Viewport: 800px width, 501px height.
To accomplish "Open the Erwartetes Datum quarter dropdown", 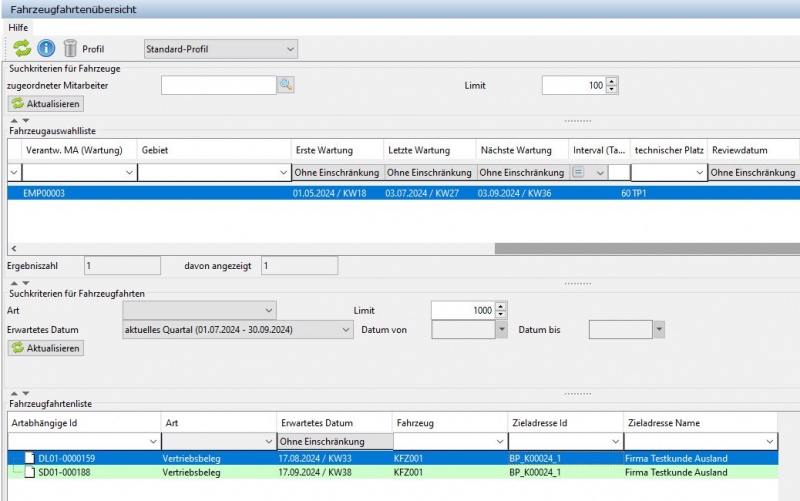I will pos(346,329).
